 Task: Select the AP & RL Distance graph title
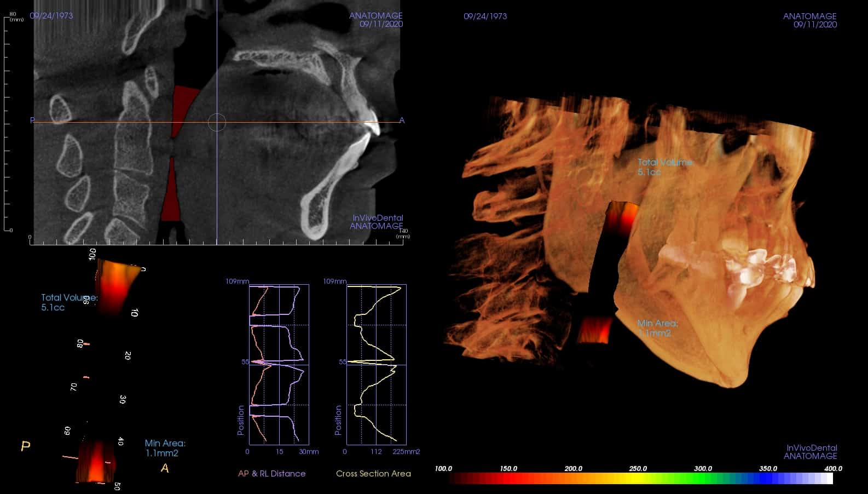[x=271, y=474]
